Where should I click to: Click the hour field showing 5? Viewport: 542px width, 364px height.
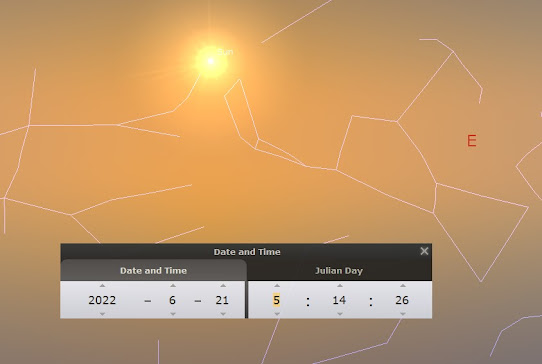point(276,300)
